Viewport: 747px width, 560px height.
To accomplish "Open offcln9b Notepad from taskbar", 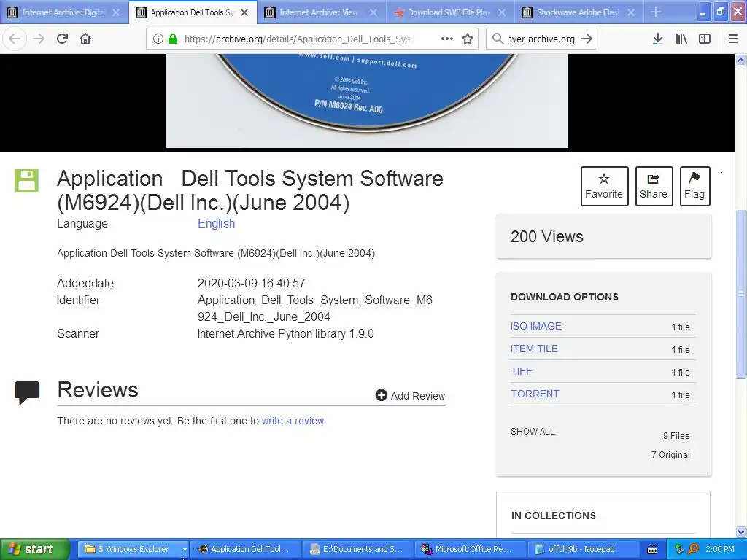I will 582,549.
